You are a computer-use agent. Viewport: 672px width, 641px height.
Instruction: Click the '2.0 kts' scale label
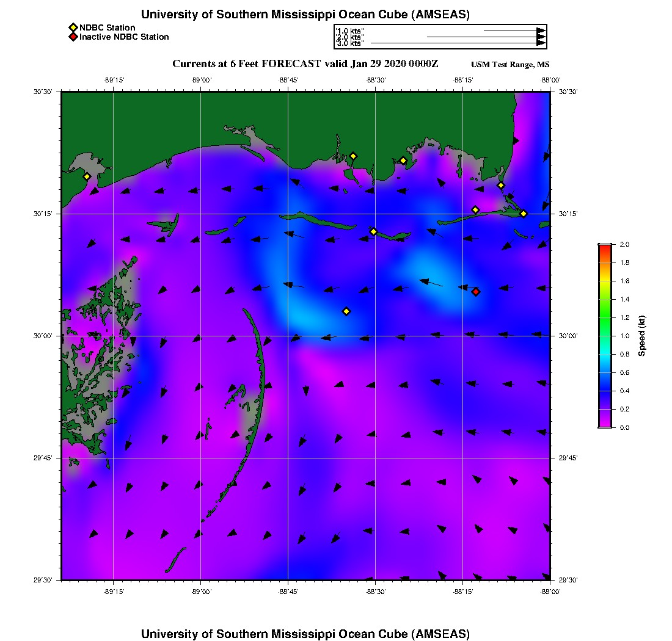pyautogui.click(x=349, y=37)
